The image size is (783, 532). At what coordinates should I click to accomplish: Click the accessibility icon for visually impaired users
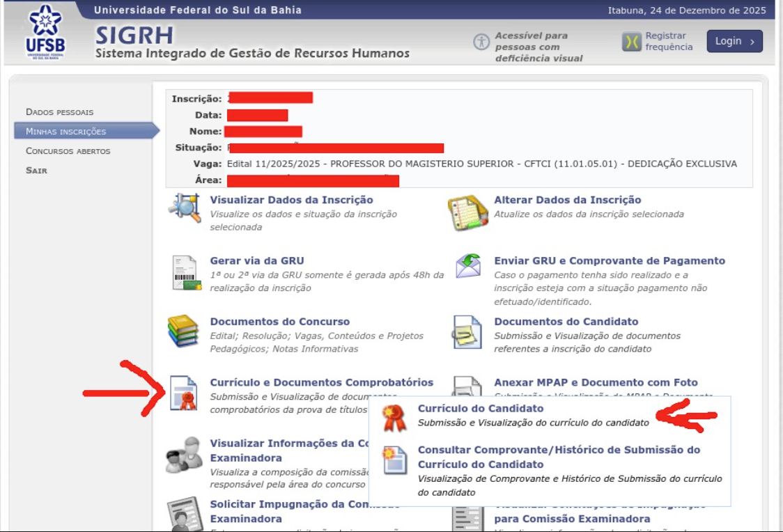(481, 42)
